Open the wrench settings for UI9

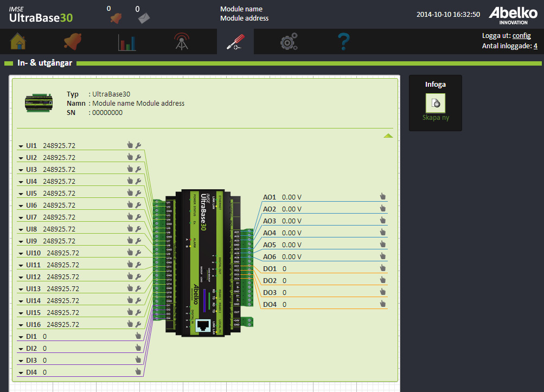138,241
